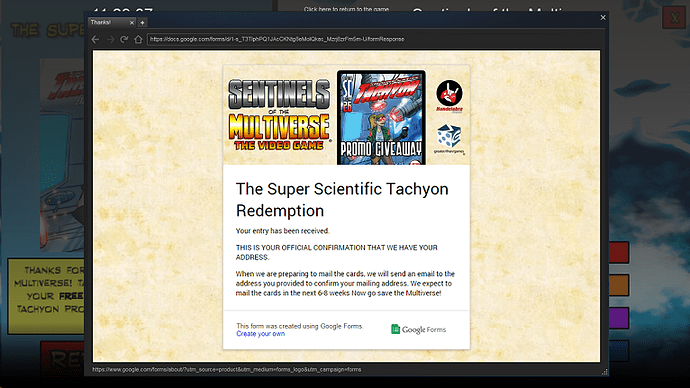Screen dimensions: 690x388
Task: Close the overlay browser window
Action: pyautogui.click(x=603, y=18)
